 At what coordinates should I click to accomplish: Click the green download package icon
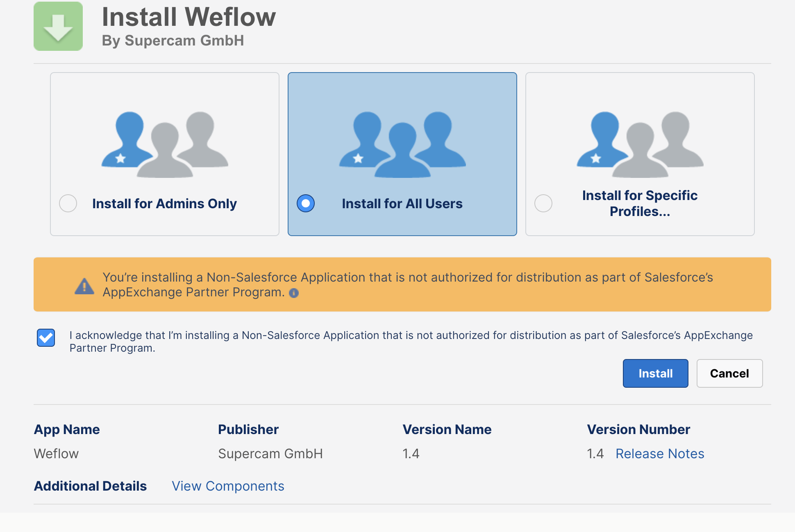(58, 26)
